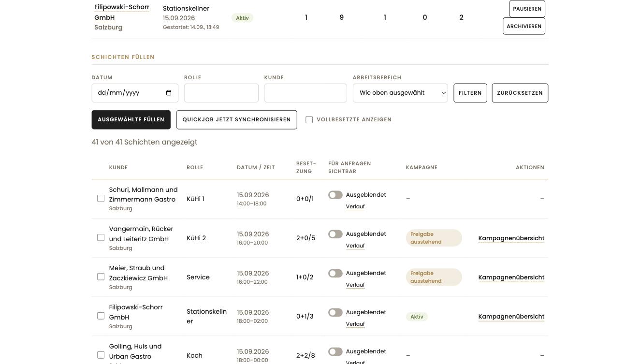Click the Datum / Zeit column header
This screenshot has width=640, height=364.
coord(256,167)
